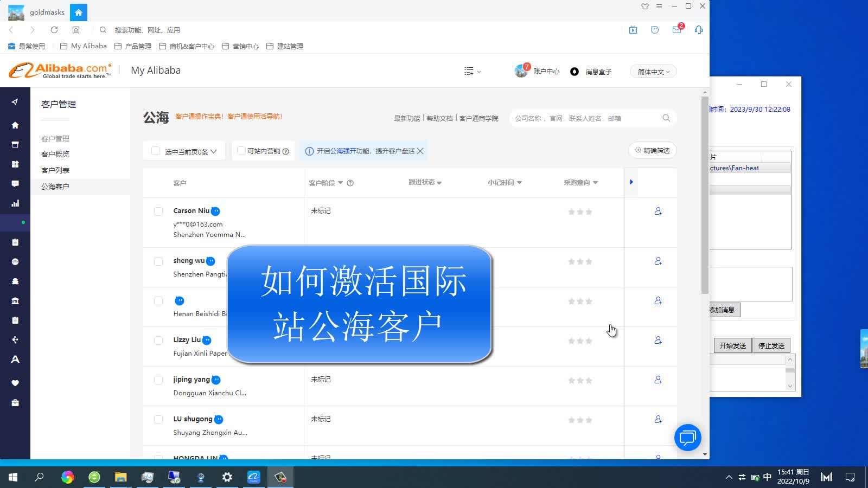The width and height of the screenshot is (868, 488).
Task: Go back using the back arrow
Action: click(x=11, y=30)
